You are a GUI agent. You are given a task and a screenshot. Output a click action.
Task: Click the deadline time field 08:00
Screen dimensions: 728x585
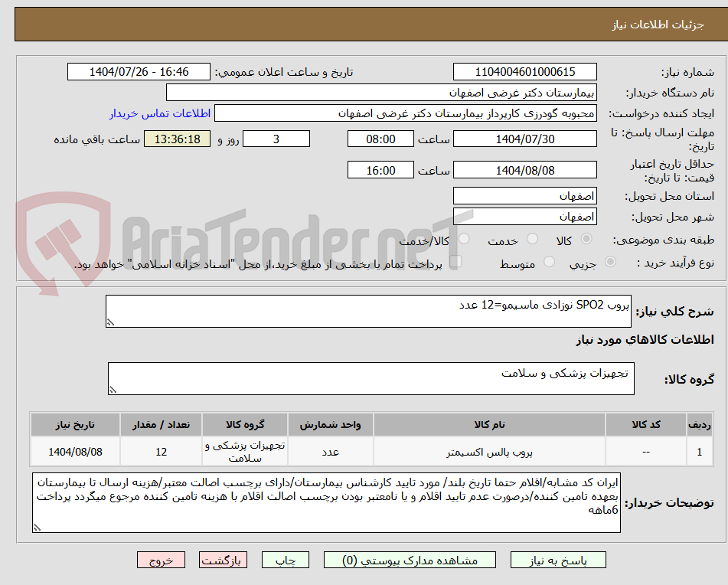point(380,139)
